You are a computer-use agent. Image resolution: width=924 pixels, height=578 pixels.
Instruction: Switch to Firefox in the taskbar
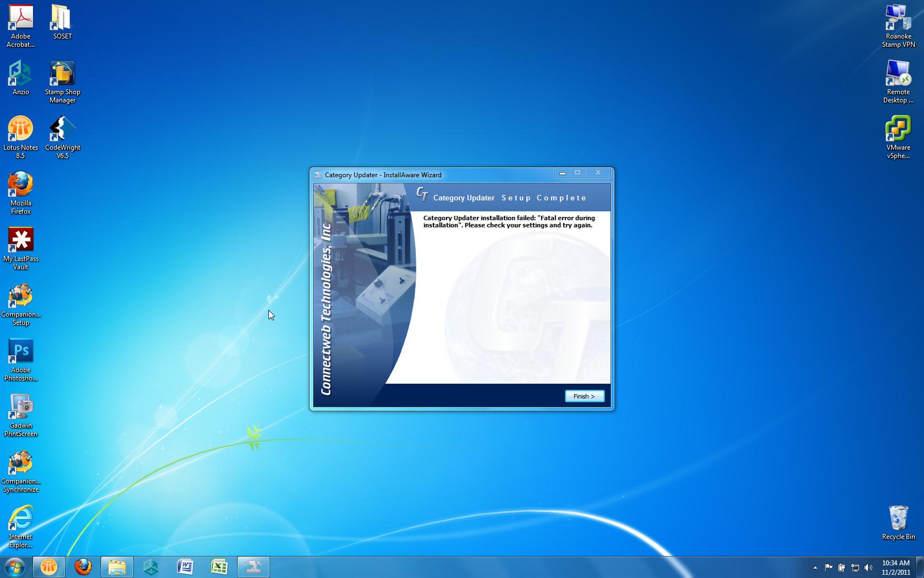click(83, 567)
